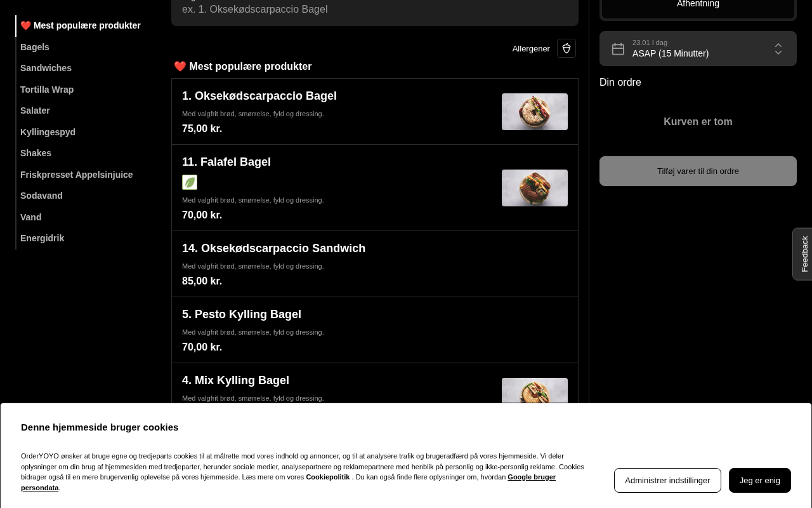This screenshot has width=812, height=508.
Task: Go to the Sandwiches category
Action: coord(46,68)
